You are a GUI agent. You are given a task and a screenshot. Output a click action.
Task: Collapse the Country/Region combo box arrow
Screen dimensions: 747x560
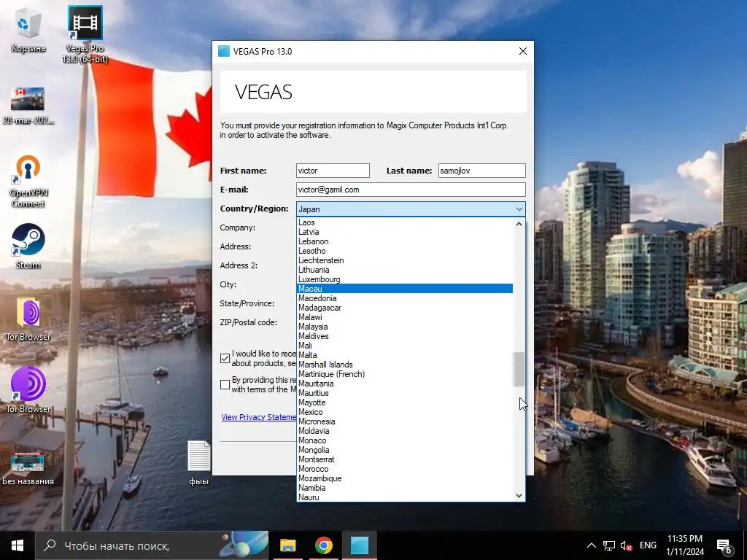[x=519, y=209]
